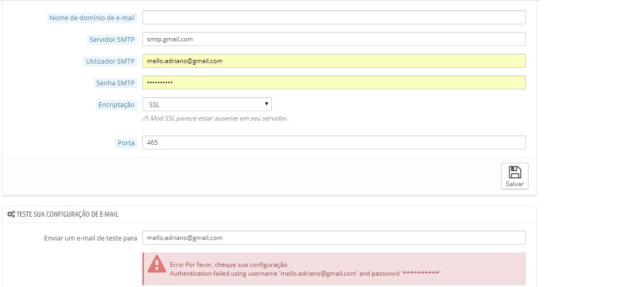Edit the Servidor SMTP field

click(x=334, y=39)
